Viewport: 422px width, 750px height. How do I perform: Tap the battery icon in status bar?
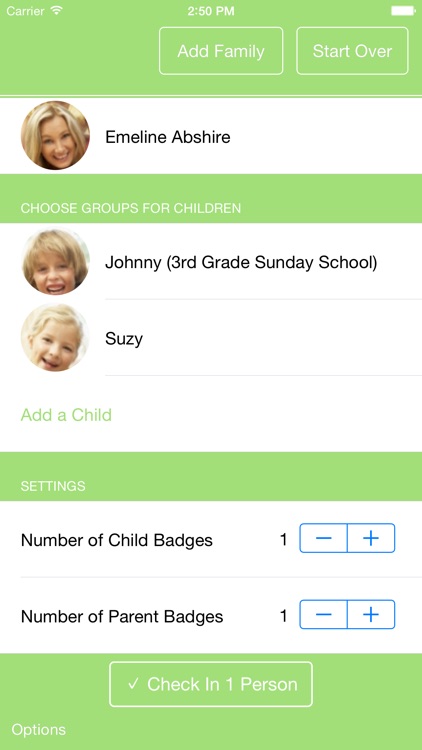point(403,11)
